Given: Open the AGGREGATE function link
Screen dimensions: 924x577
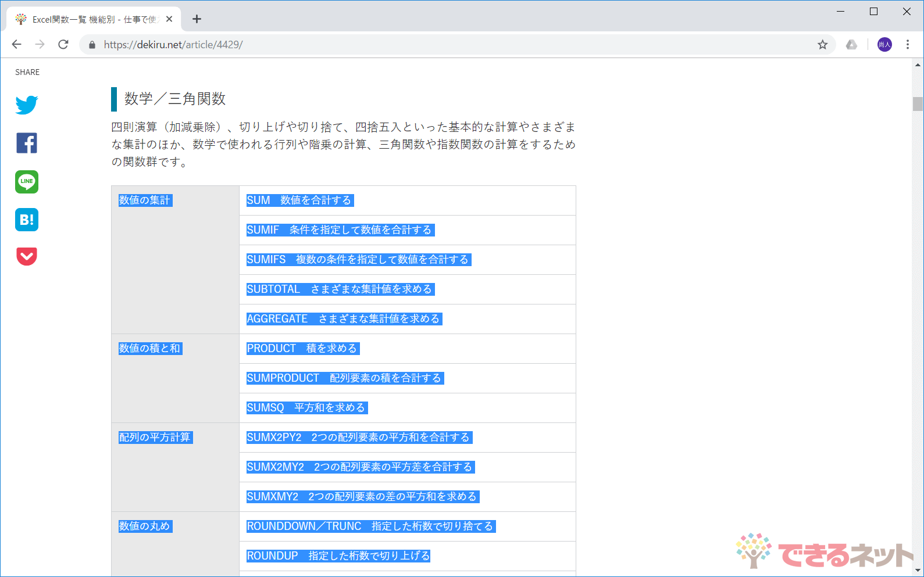Looking at the screenshot, I should point(344,319).
